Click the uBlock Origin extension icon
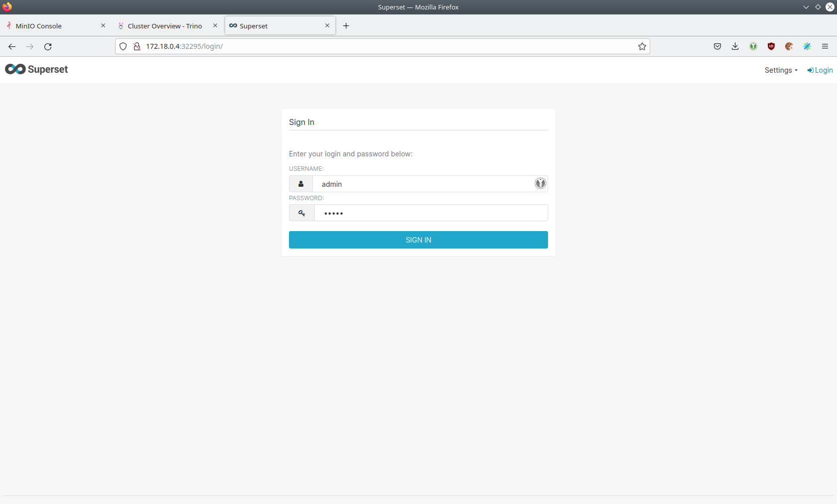 click(771, 46)
